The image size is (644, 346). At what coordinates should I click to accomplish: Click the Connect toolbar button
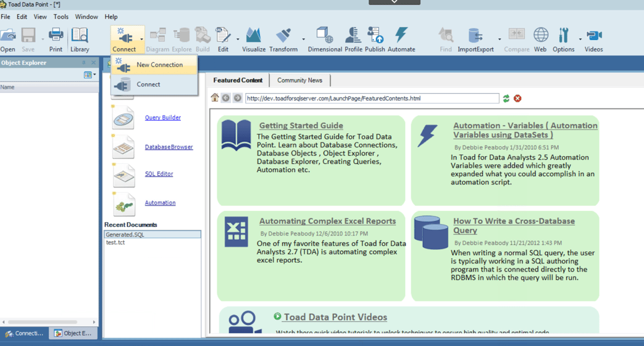pos(124,39)
